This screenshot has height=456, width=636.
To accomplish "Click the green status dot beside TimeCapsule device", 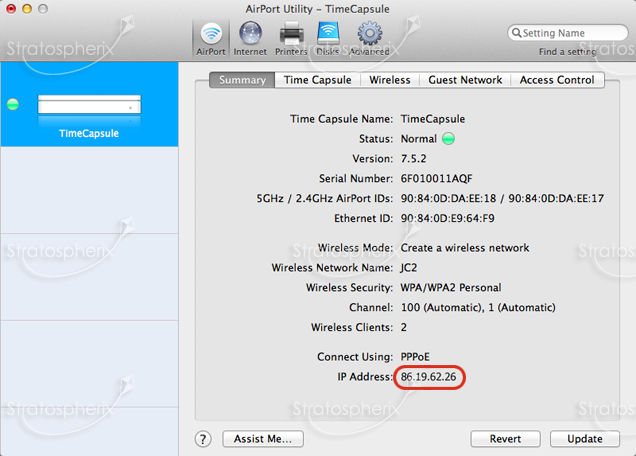I will tap(13, 104).
